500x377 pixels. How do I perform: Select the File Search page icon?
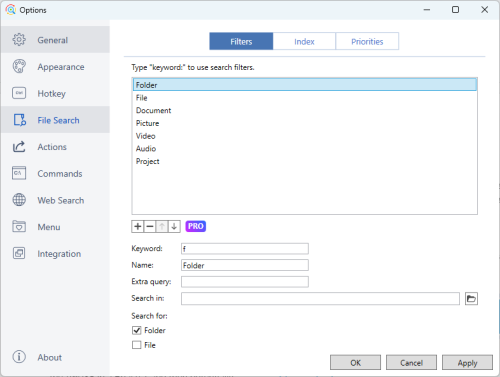pyautogui.click(x=19, y=120)
